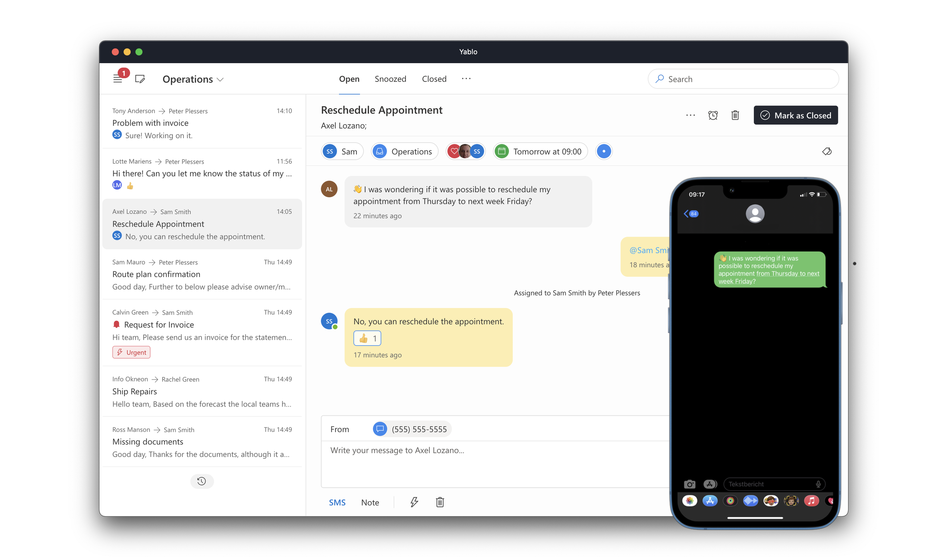Click the @Sam Smith mention

649,250
